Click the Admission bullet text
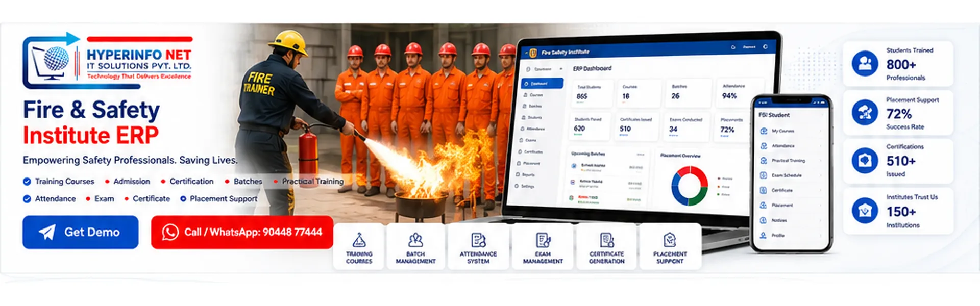The width and height of the screenshot is (980, 306). 132,182
